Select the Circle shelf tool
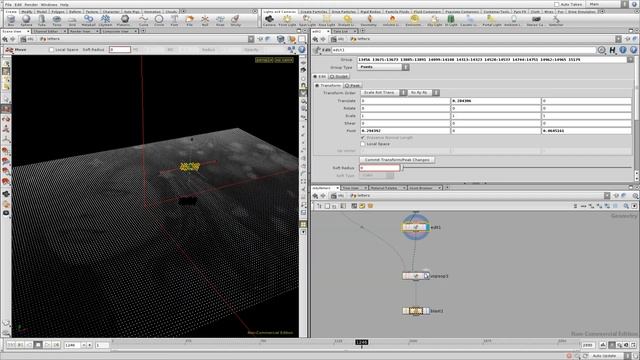This screenshot has height=360, width=640. pyautogui.click(x=159, y=20)
